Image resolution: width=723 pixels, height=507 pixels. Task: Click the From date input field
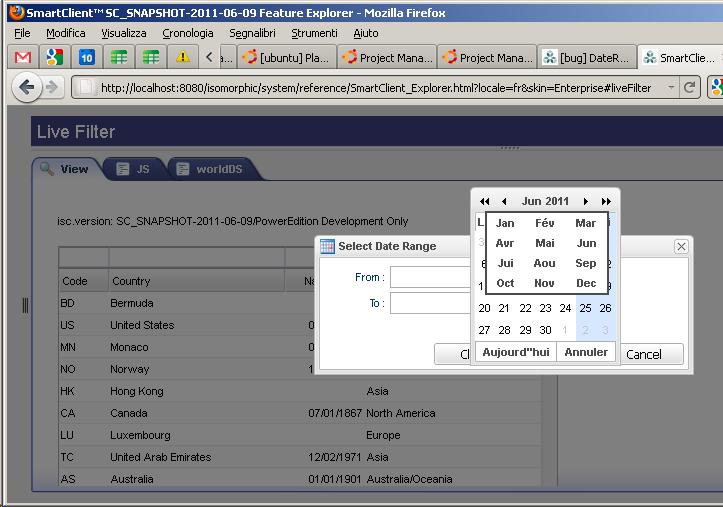(430, 277)
